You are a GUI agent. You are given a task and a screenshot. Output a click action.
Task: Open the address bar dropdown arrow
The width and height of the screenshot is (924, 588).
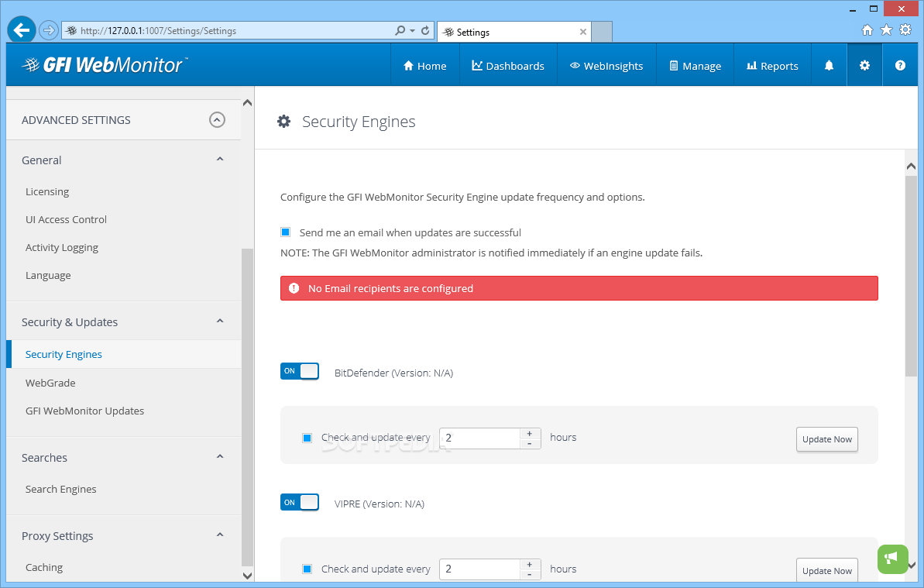(413, 31)
